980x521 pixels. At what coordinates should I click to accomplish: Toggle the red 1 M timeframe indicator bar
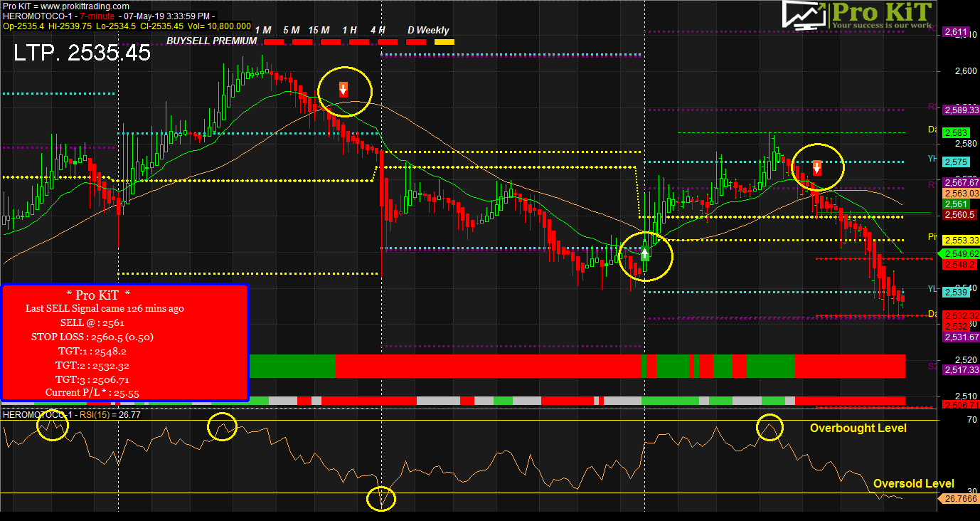(273, 42)
